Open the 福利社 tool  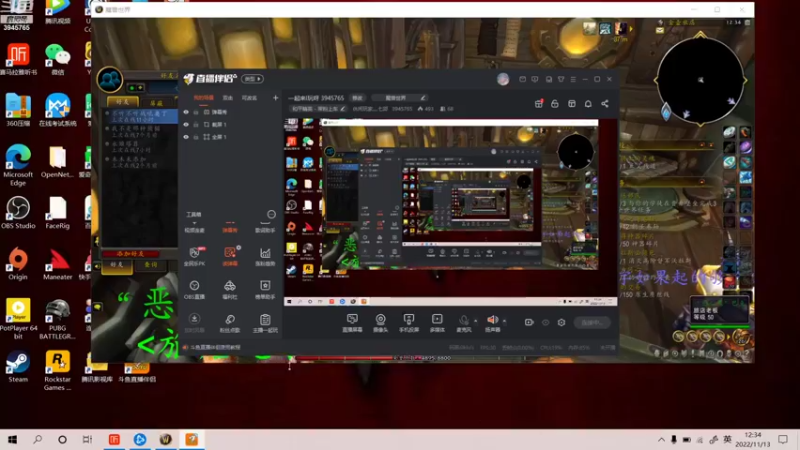pyautogui.click(x=230, y=289)
